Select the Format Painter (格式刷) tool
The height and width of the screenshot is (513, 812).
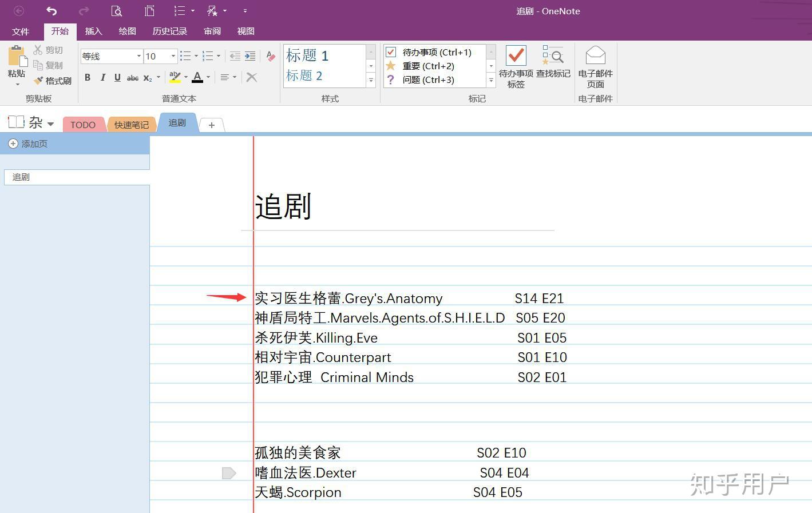click(x=53, y=80)
